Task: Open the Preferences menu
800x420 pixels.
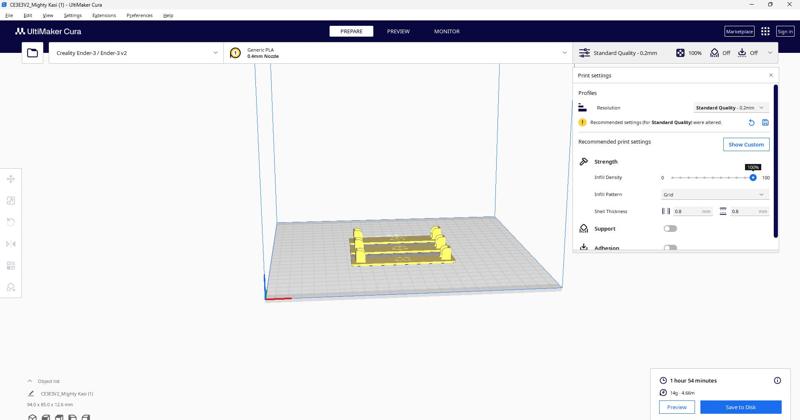Action: pos(139,15)
